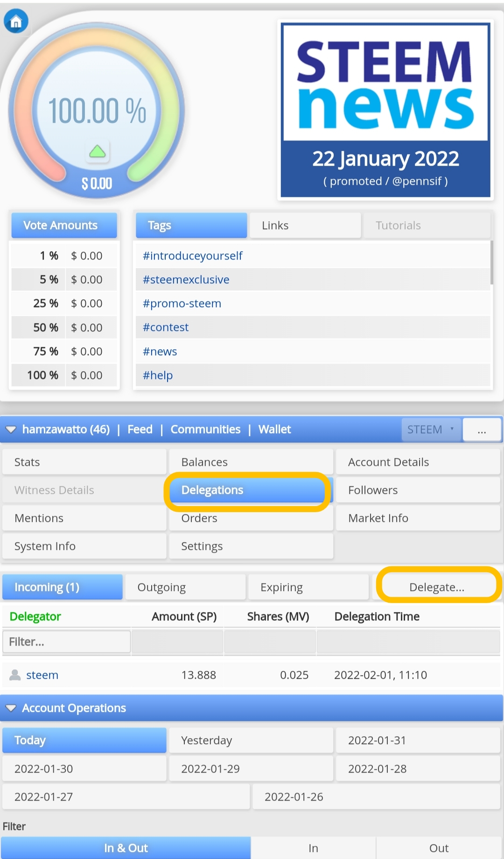Select operations for 2022-01-28
This screenshot has height=859, width=504.
[418, 769]
